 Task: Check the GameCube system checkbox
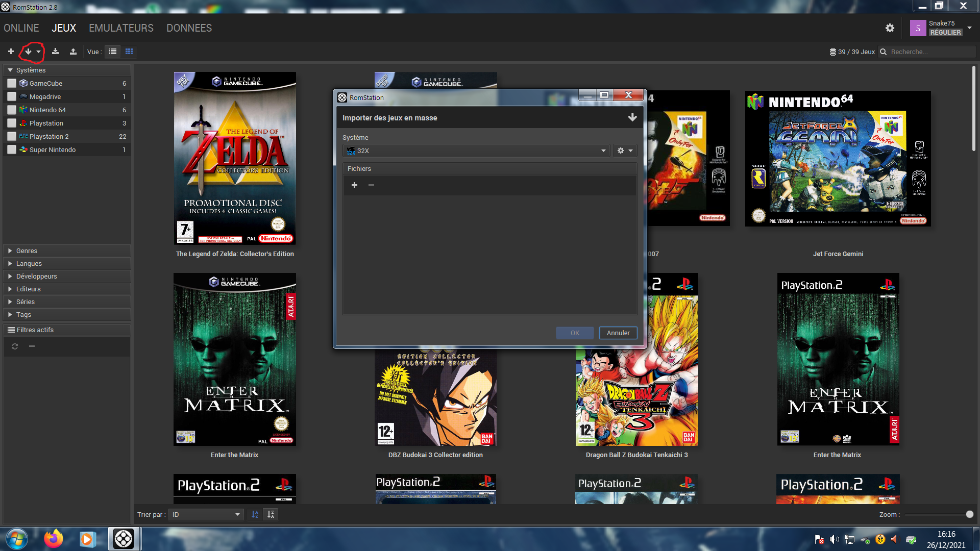click(x=12, y=83)
